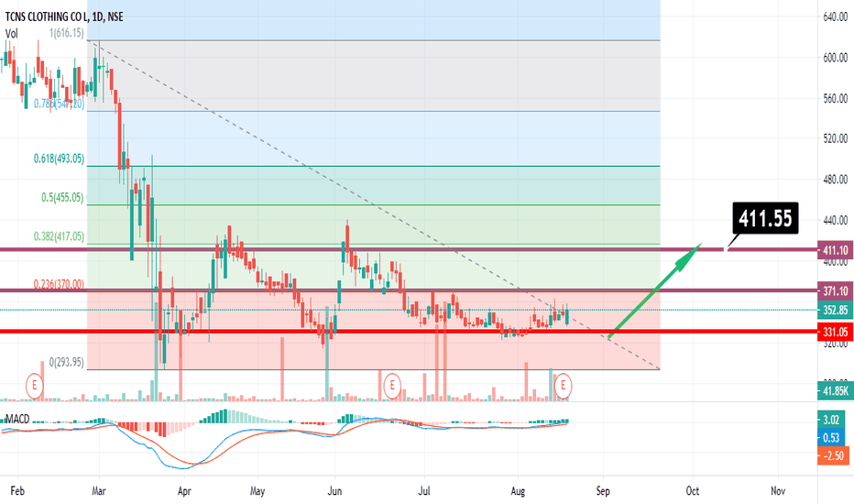Click the Sep label on time axis
Image resolution: width=854 pixels, height=504 pixels.
[603, 491]
